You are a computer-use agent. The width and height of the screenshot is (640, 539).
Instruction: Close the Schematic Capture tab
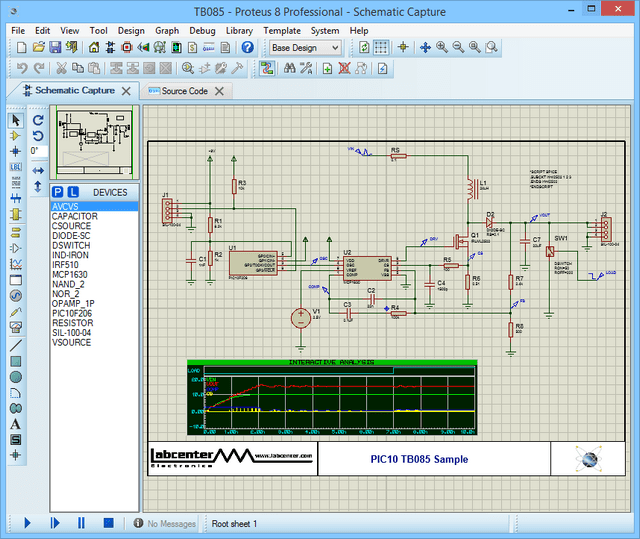[126, 91]
